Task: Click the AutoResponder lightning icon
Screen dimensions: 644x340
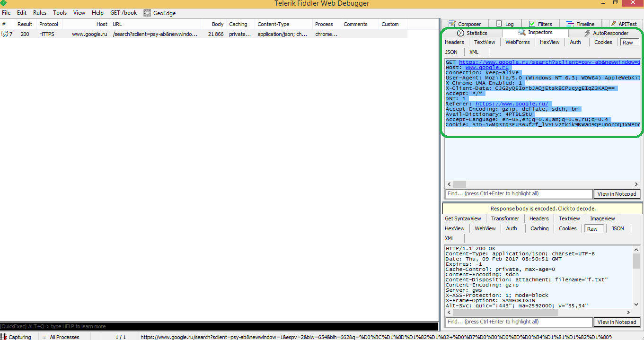Action: click(587, 33)
